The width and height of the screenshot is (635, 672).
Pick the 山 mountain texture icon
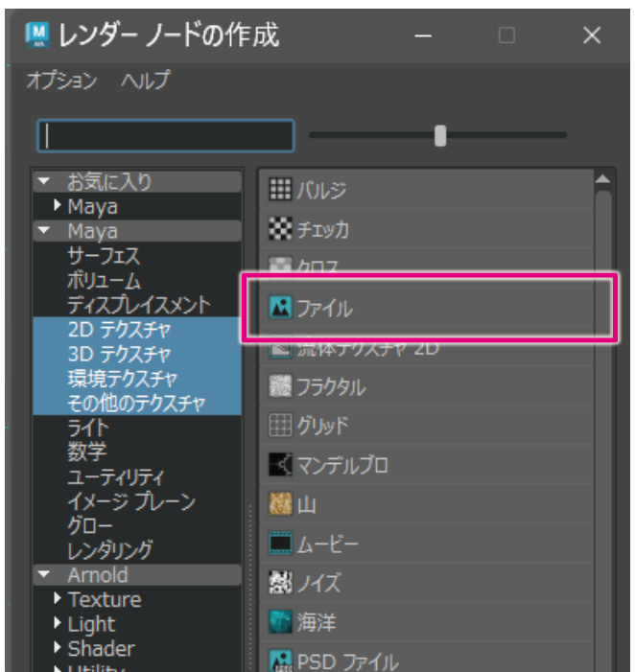(279, 505)
